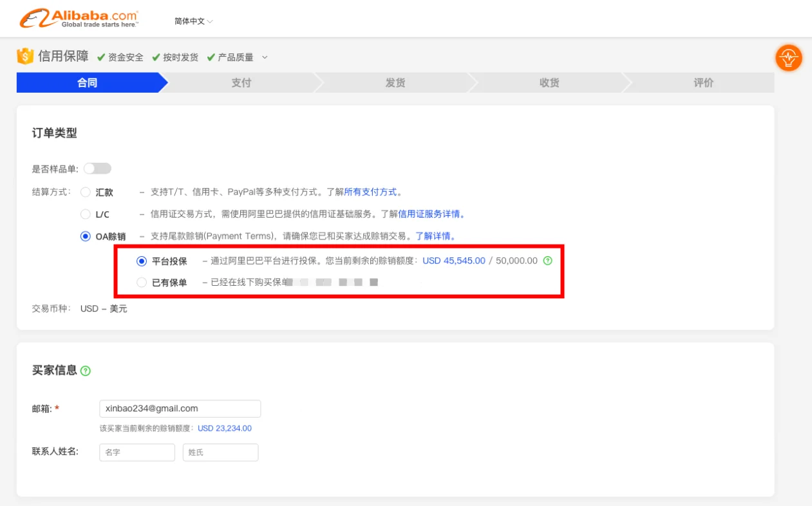Switch to the 支付 step tab

(241, 82)
